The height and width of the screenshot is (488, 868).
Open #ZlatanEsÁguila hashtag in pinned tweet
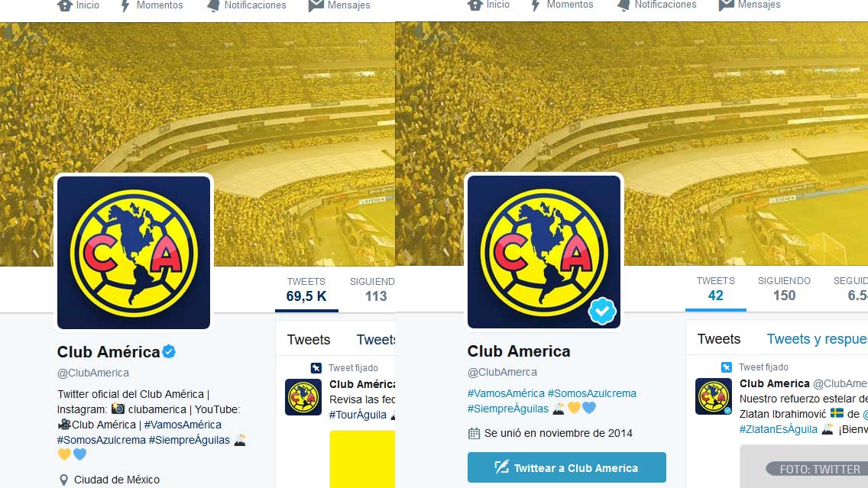click(779, 429)
